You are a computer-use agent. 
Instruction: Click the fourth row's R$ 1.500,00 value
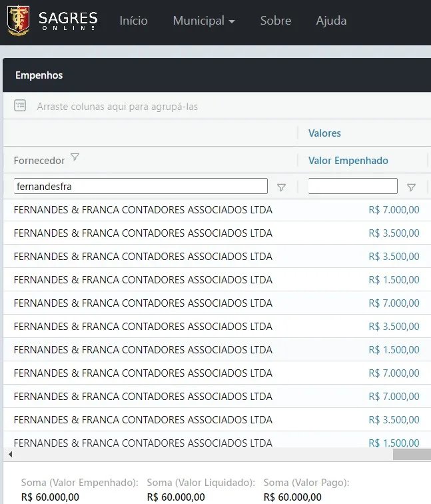(394, 280)
